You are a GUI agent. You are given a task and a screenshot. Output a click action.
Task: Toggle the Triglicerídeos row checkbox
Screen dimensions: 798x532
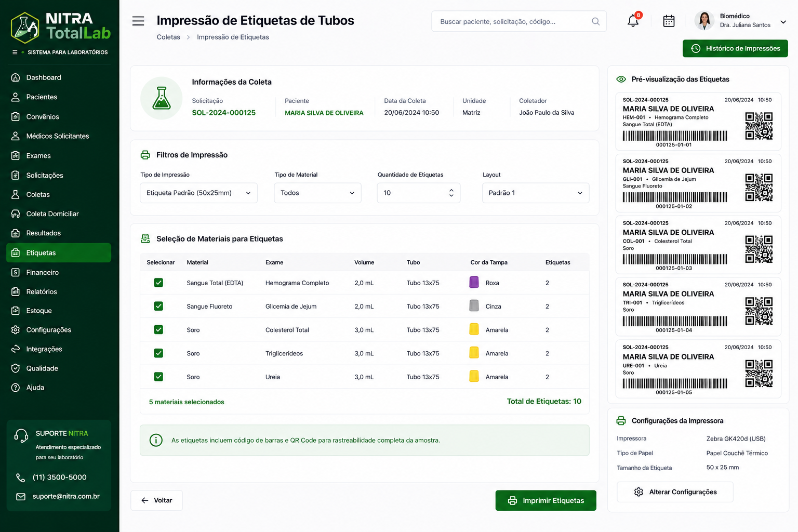[x=158, y=353]
